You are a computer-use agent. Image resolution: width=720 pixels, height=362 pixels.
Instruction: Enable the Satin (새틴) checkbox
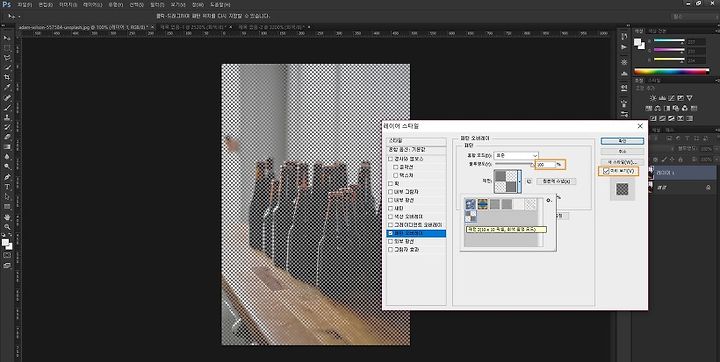click(x=391, y=209)
